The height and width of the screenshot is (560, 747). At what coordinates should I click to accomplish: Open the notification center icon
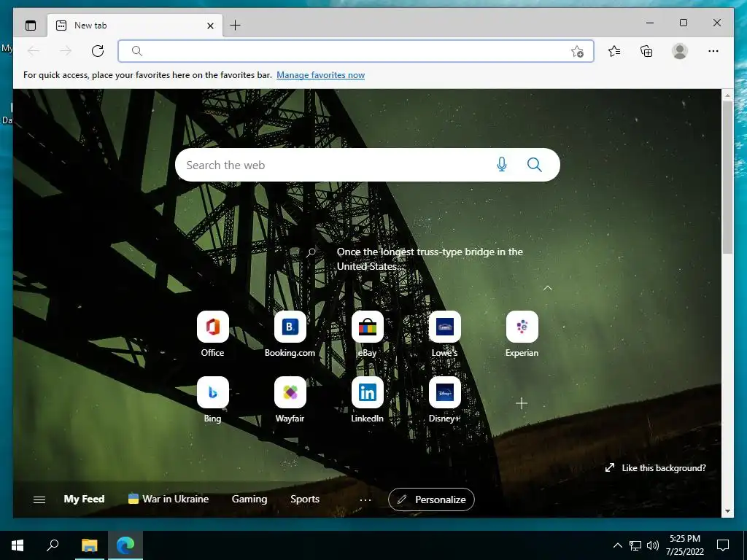[723, 545]
